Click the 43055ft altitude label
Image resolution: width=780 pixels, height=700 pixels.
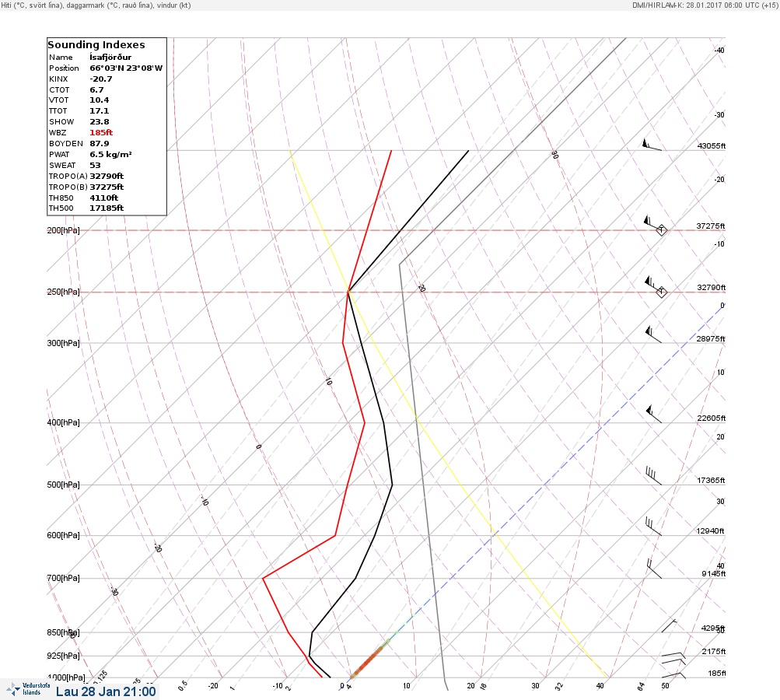point(712,145)
